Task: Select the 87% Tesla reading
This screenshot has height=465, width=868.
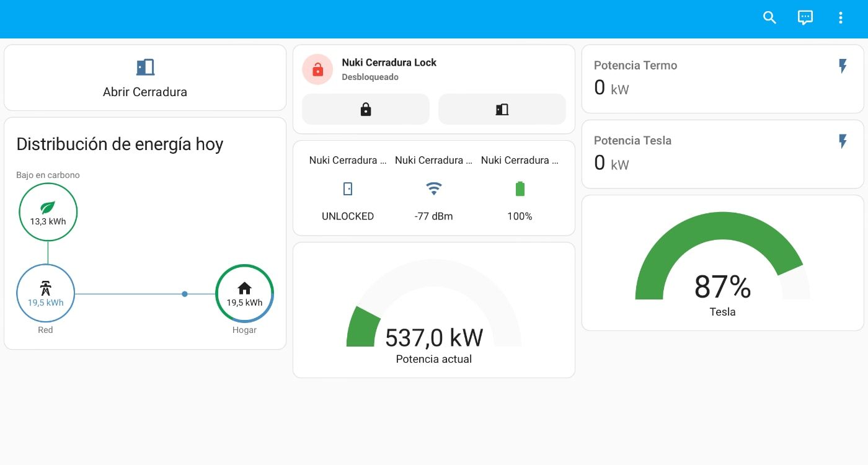Action: pyautogui.click(x=722, y=287)
